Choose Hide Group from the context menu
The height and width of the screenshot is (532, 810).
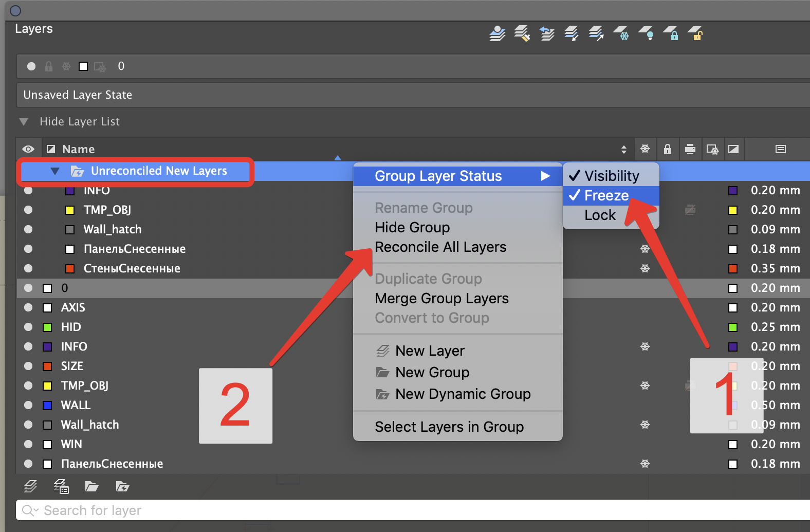pyautogui.click(x=412, y=227)
